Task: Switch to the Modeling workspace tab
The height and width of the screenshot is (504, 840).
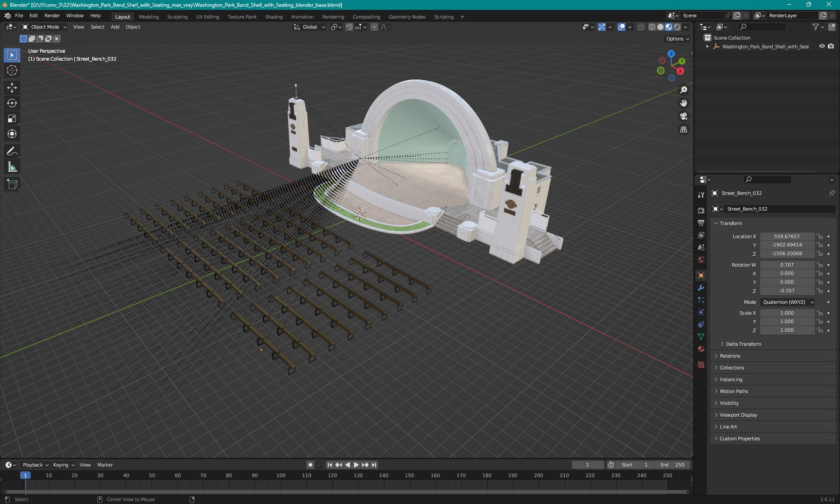Action: coord(149,17)
